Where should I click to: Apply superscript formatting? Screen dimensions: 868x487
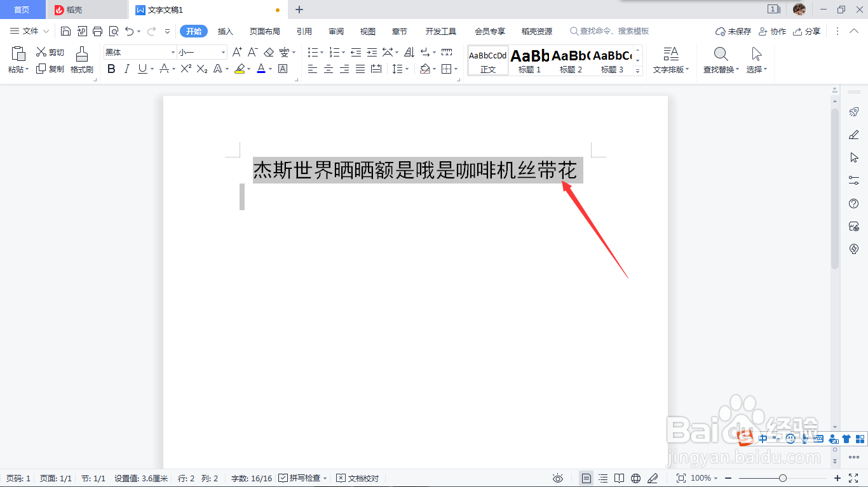(x=184, y=69)
